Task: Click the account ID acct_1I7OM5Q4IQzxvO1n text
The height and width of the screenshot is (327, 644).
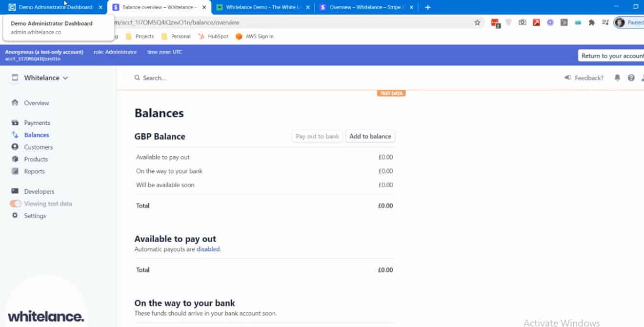Action: [33, 59]
